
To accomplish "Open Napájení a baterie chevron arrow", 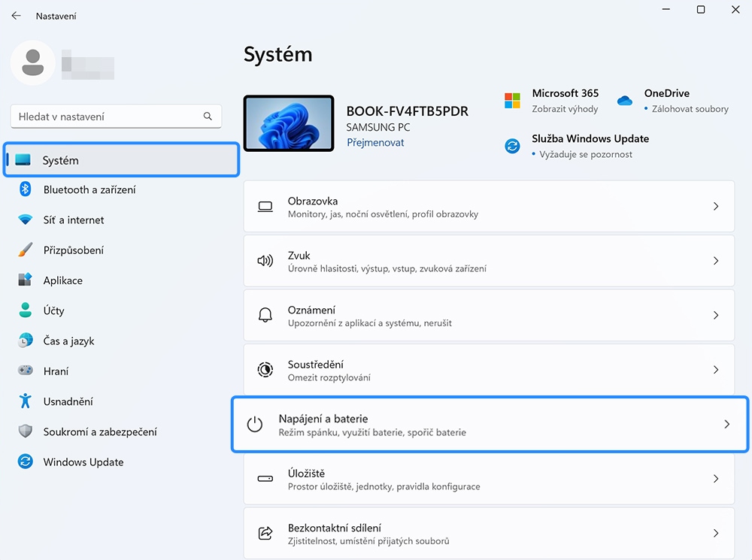I will pos(727,424).
